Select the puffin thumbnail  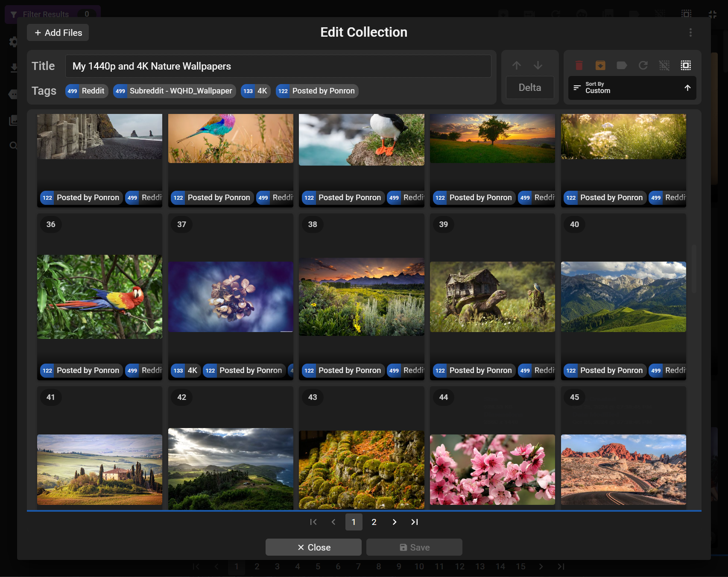362,140
